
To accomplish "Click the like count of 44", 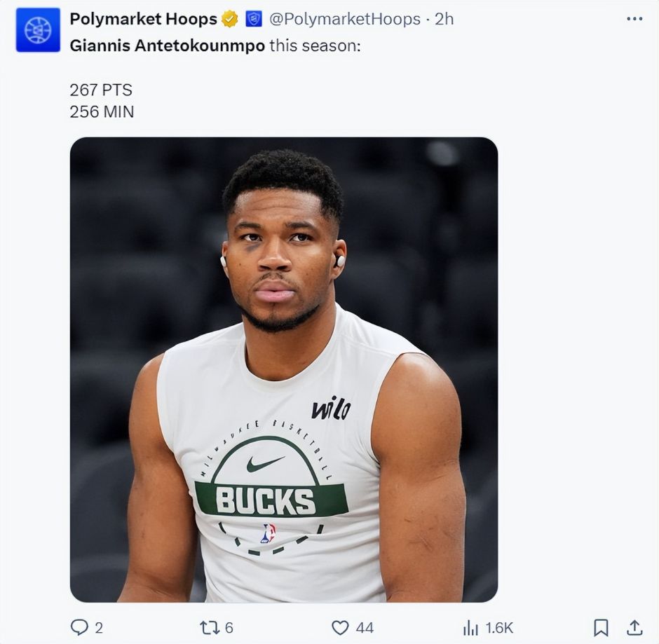I will (x=365, y=628).
